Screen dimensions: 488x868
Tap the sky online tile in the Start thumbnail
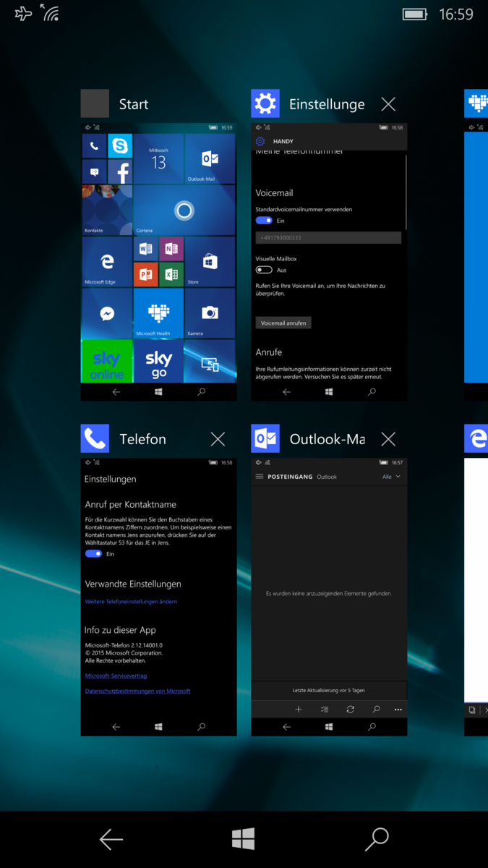(x=107, y=361)
